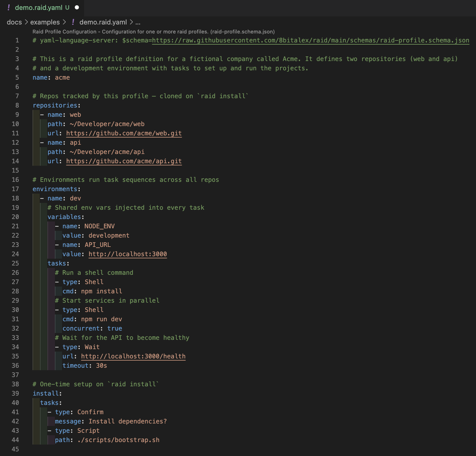Follow the localhost:3000/health link
476x456 pixels.
pos(133,357)
